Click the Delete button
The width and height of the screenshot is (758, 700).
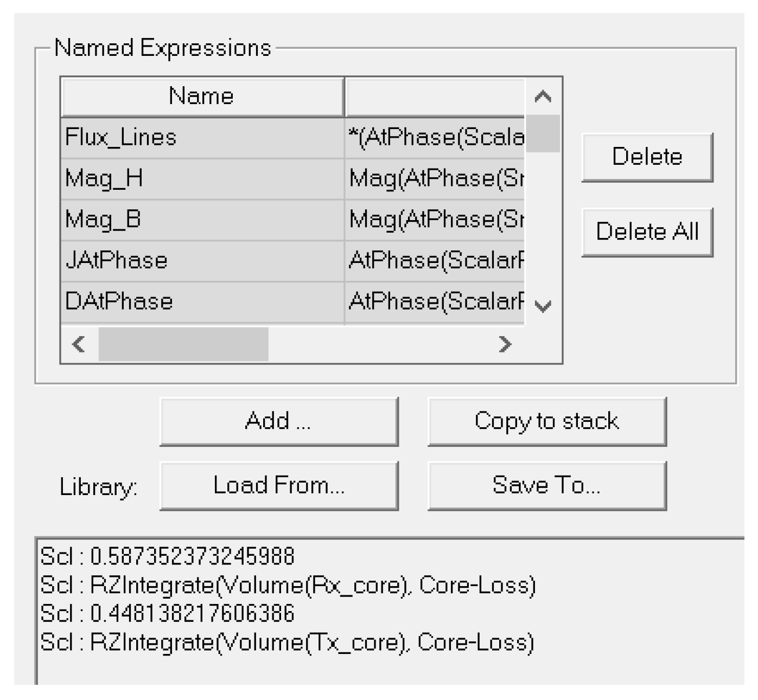click(x=647, y=157)
